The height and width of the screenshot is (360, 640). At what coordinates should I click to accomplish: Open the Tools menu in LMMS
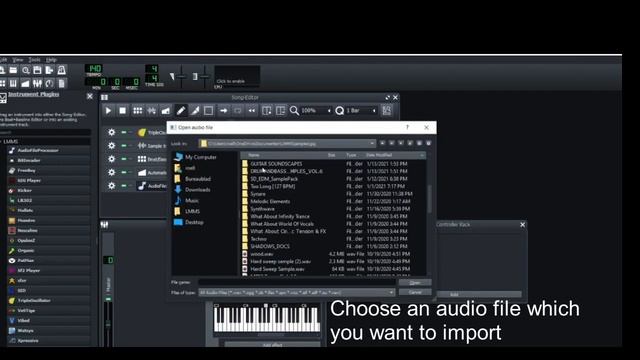[x=34, y=60]
